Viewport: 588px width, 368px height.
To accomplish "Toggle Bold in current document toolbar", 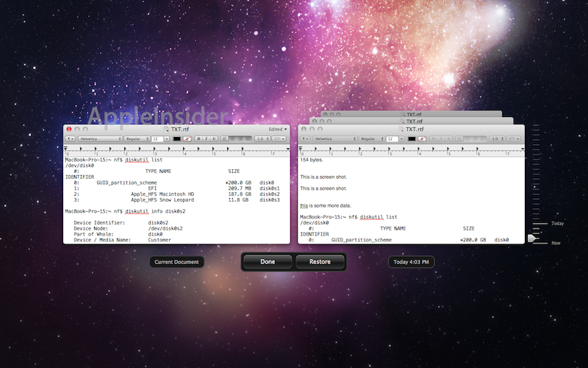I will [x=200, y=138].
